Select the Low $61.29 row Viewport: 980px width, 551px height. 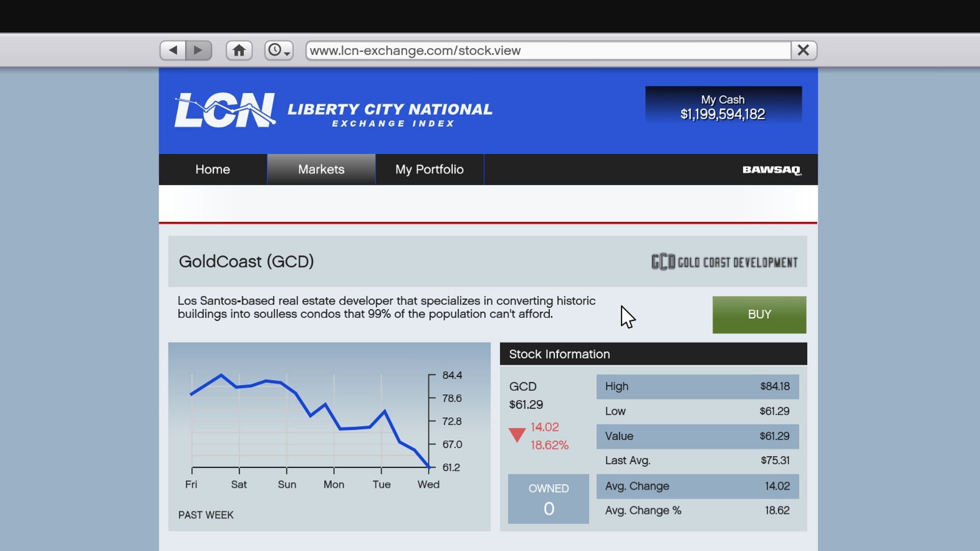pos(697,411)
